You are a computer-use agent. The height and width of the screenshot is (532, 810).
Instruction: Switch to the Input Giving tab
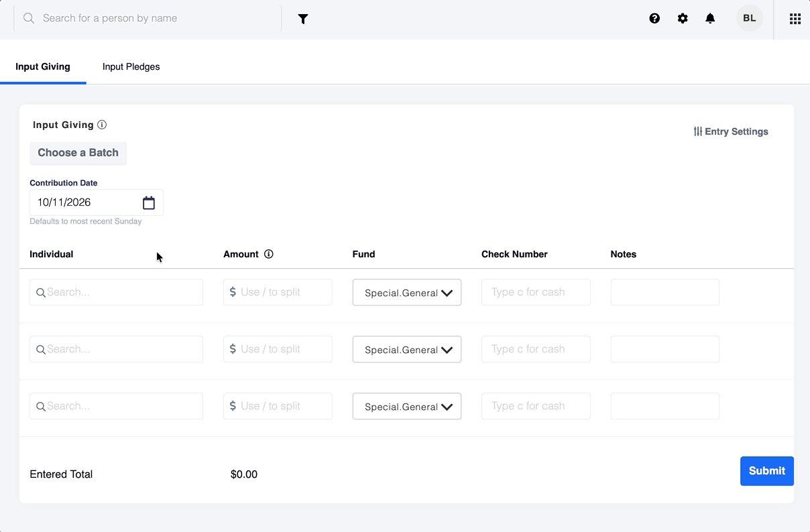click(x=43, y=66)
